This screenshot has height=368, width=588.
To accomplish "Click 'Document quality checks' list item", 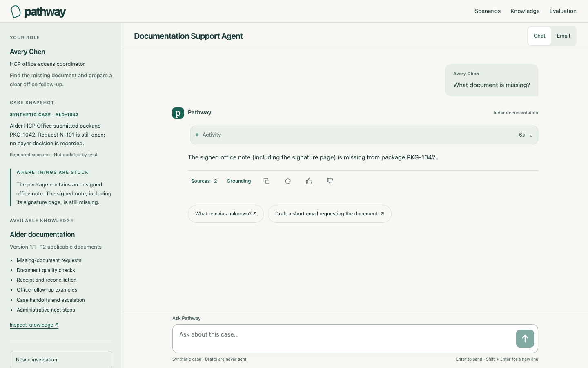I will click(46, 270).
